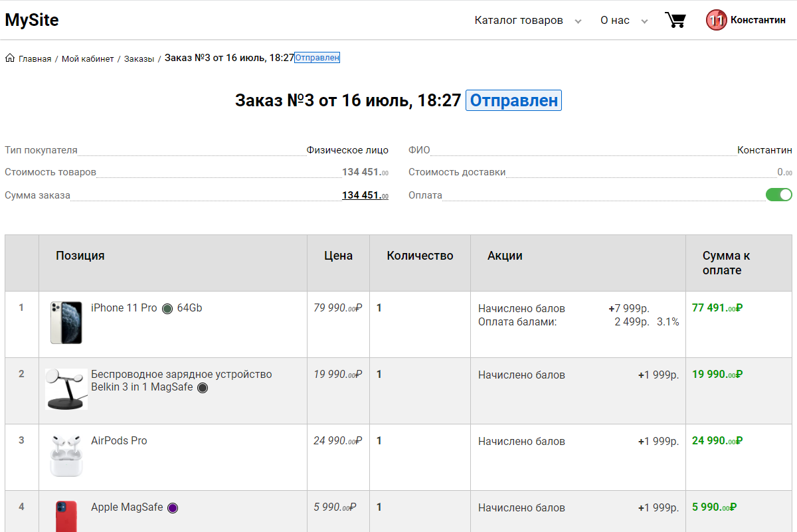Go to Мой кабинет breadcrumb
797x532 pixels.
click(88, 58)
